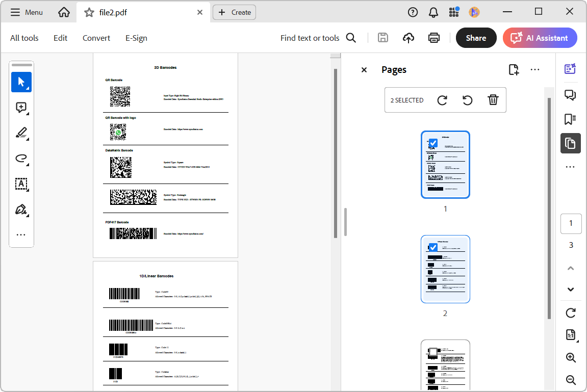Open the Pages panel options menu
Screen dimensions: 587x392
[535, 70]
